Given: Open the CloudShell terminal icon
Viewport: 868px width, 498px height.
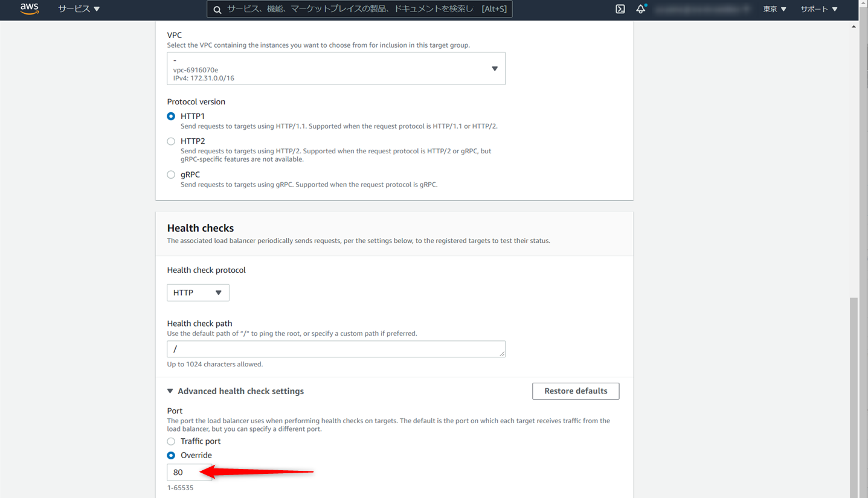Looking at the screenshot, I should [x=620, y=9].
